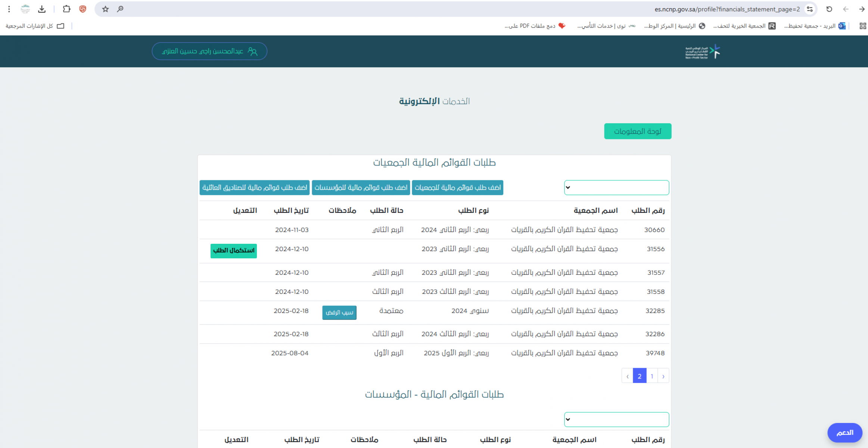This screenshot has width=868, height=448.
Task: Click لوحة المعلومات dashboard button
Action: (x=637, y=131)
